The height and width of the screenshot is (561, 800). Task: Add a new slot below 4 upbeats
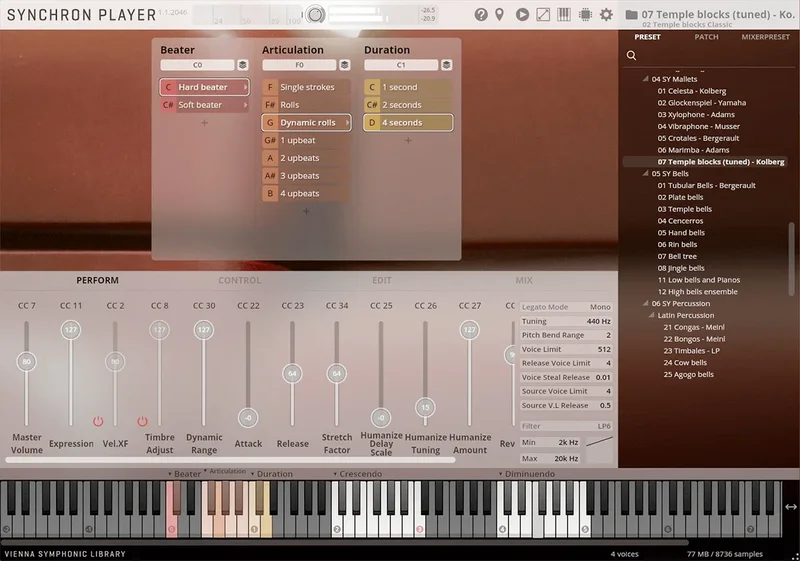pyautogui.click(x=306, y=211)
